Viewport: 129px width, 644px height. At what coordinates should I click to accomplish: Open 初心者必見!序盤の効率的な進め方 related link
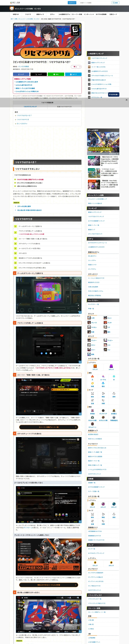pyautogui.click(x=29, y=210)
